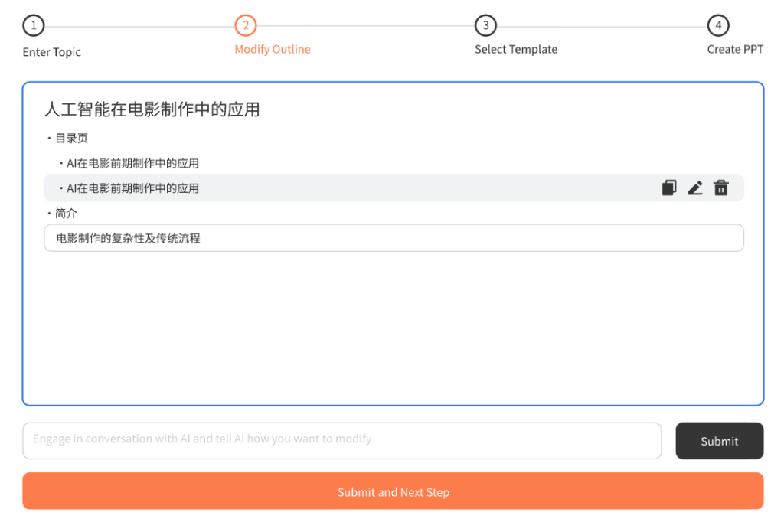784x532 pixels.
Task: Select the Modify Outline step label
Action: pos(273,50)
